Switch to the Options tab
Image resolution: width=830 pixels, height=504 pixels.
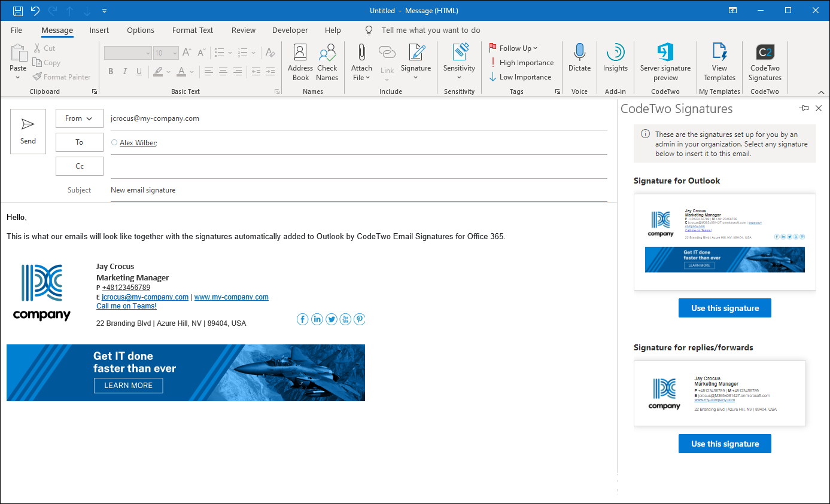pos(141,30)
